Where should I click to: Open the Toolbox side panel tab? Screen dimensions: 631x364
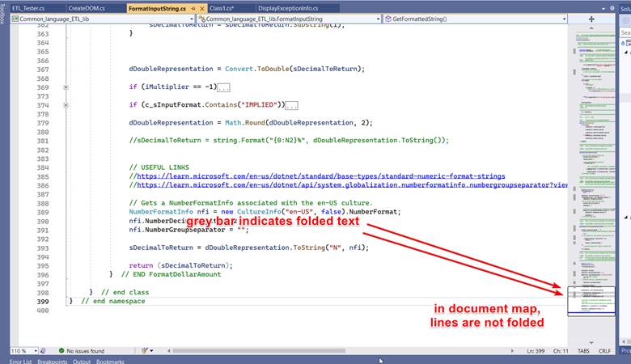2,14
